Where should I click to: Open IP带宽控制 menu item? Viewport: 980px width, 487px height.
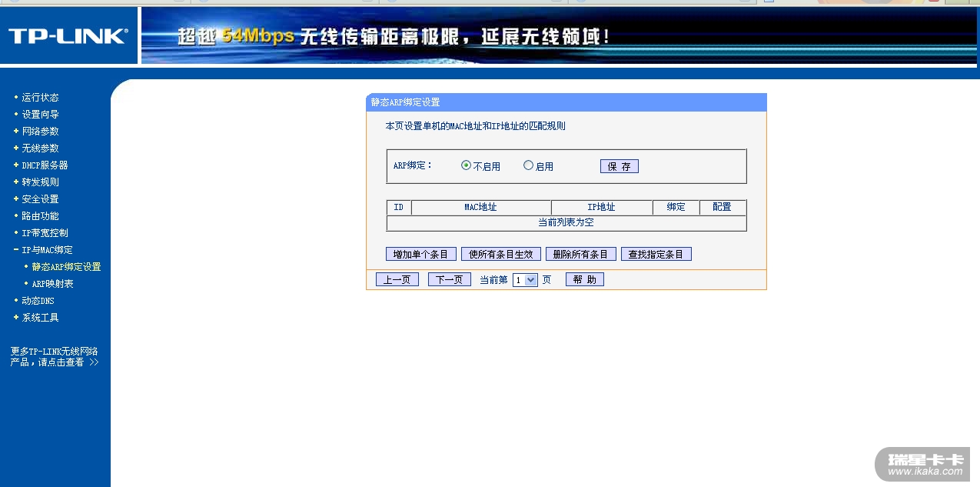click(45, 233)
